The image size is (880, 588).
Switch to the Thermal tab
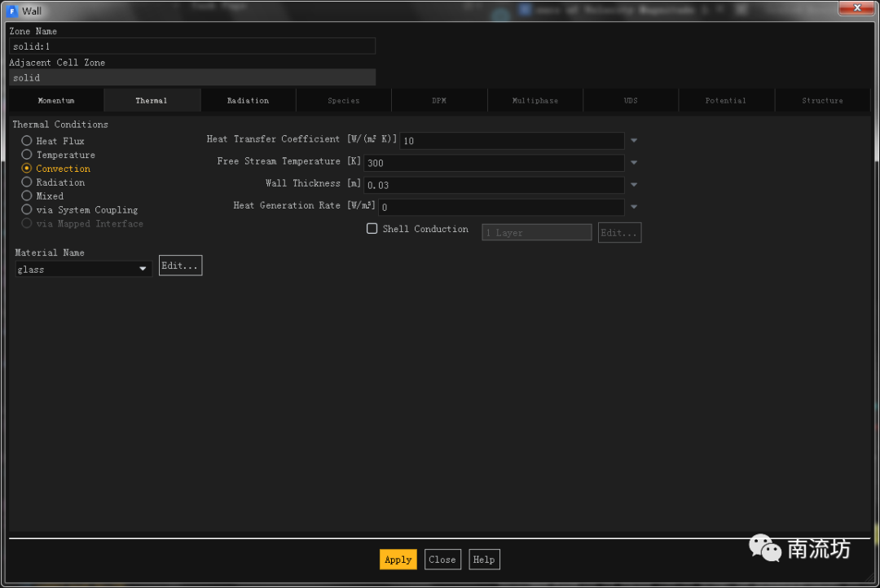pos(152,100)
